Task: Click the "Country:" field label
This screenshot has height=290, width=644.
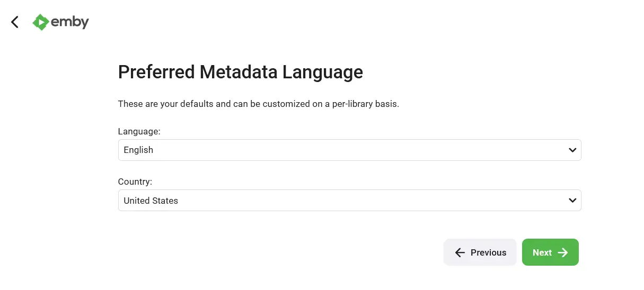Action: coord(135,182)
